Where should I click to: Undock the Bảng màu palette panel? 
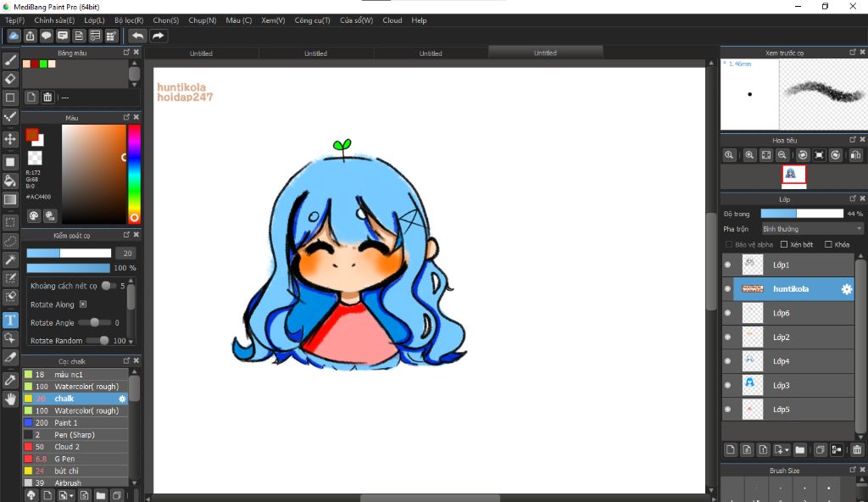126,52
